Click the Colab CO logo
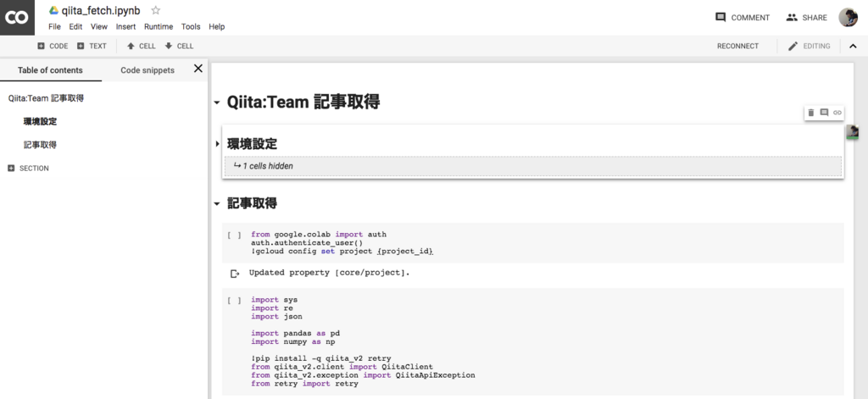This screenshot has width=868, height=399. click(17, 18)
